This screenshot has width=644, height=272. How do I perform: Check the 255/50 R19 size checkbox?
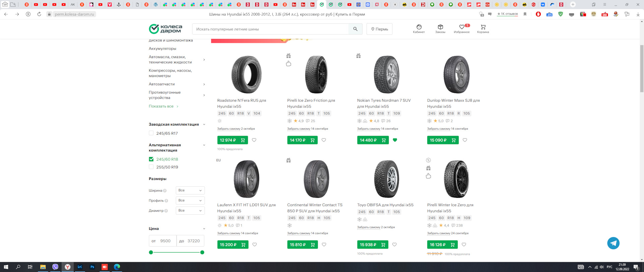(151, 167)
